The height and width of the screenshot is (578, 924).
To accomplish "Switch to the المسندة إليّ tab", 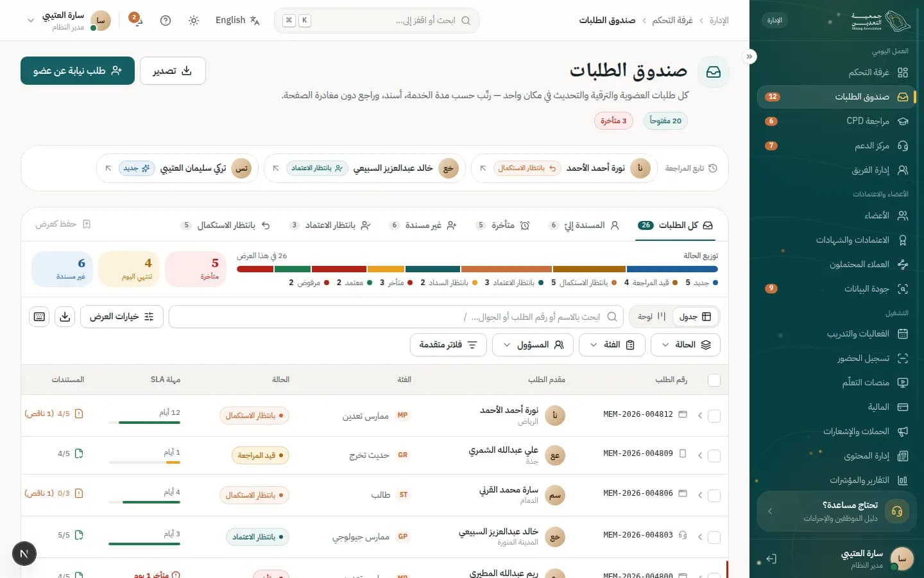I will (584, 225).
